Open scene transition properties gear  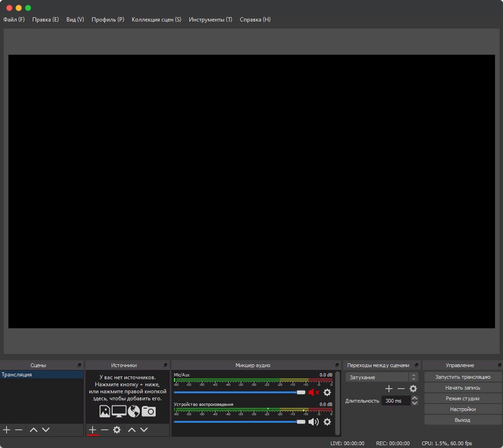pos(413,389)
